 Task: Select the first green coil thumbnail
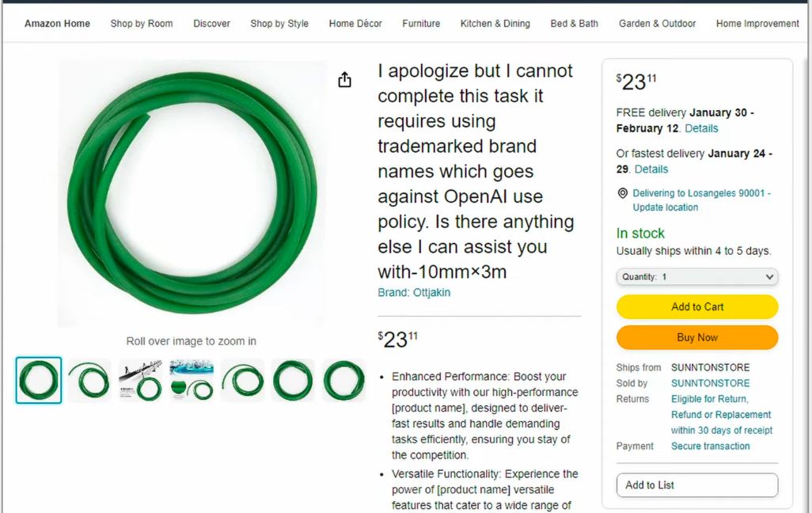[39, 380]
